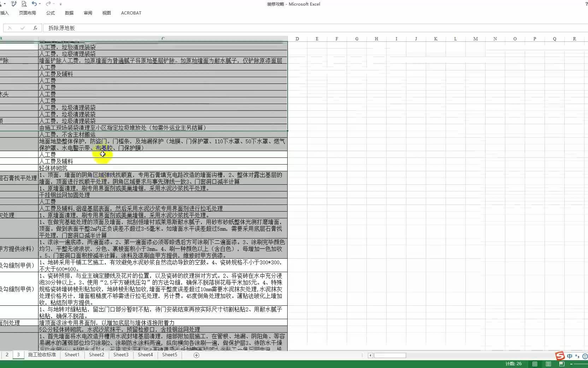
Task: Click the Undo arrow icon
Action: 34,4
